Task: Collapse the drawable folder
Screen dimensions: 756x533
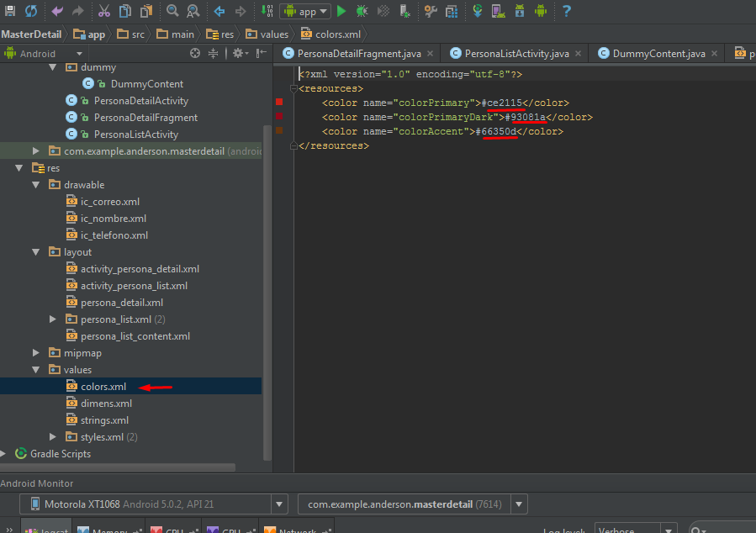Action: click(x=35, y=185)
